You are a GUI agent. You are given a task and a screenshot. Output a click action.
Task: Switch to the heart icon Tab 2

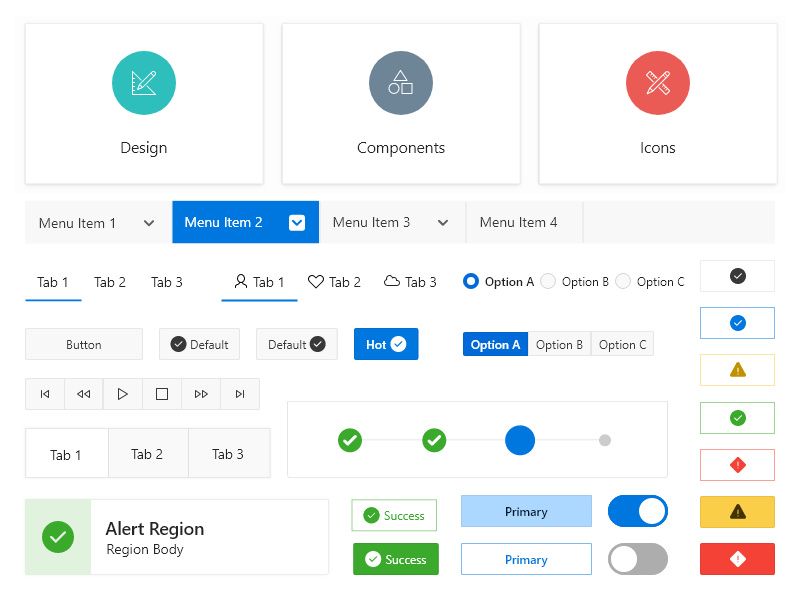coord(334,282)
